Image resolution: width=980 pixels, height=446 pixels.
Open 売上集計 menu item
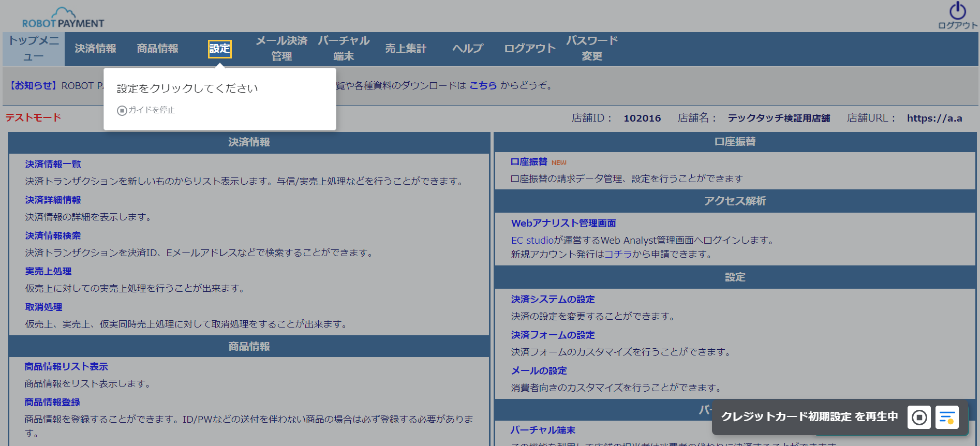(406, 49)
